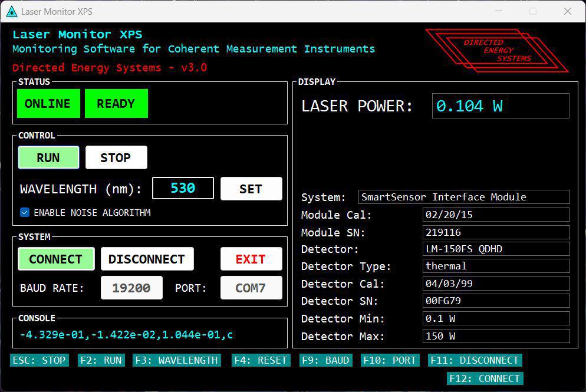The image size is (586, 392).
Task: Click the wavelength input field
Action: (x=183, y=189)
